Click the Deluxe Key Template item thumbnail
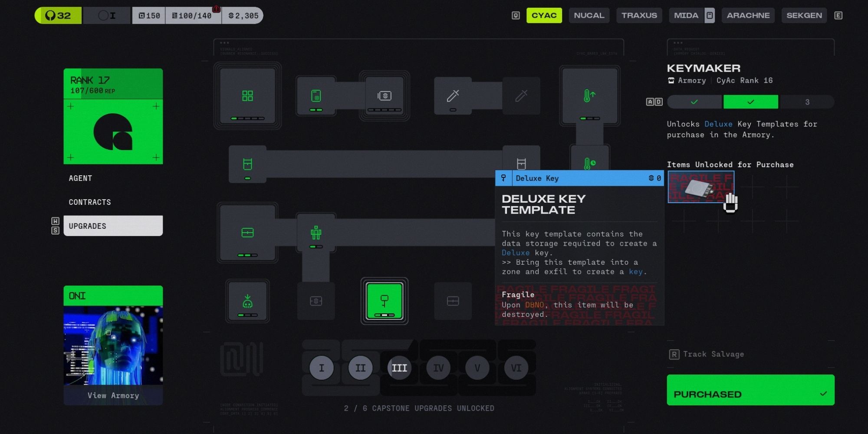The width and height of the screenshot is (868, 434). click(700, 187)
